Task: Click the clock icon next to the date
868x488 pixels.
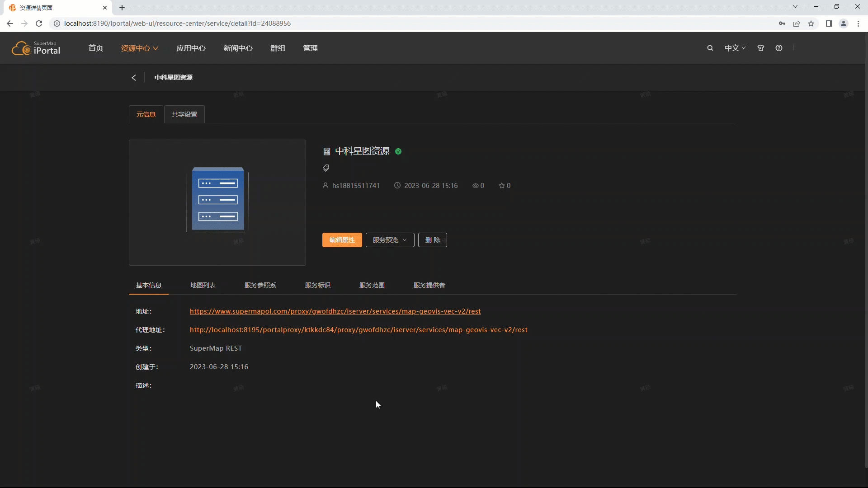Action: [x=397, y=186]
